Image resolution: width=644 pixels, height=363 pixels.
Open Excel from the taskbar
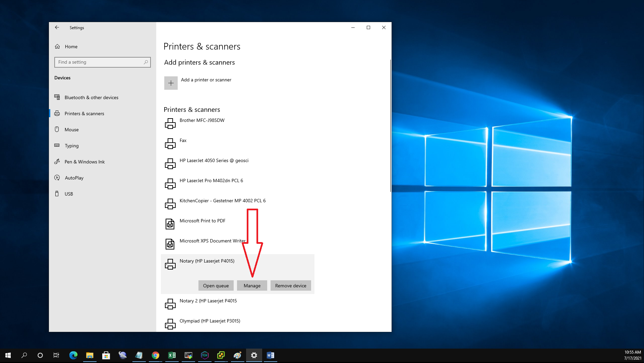[x=172, y=355]
